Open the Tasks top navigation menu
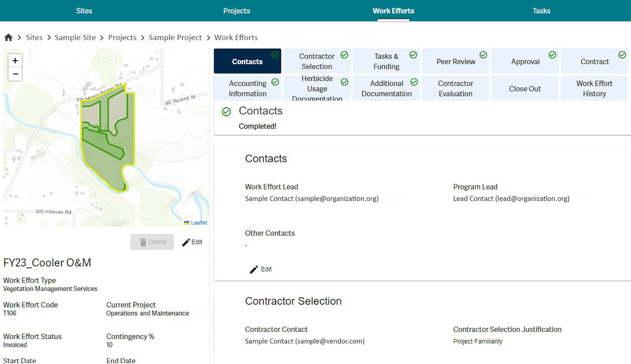 541,11
